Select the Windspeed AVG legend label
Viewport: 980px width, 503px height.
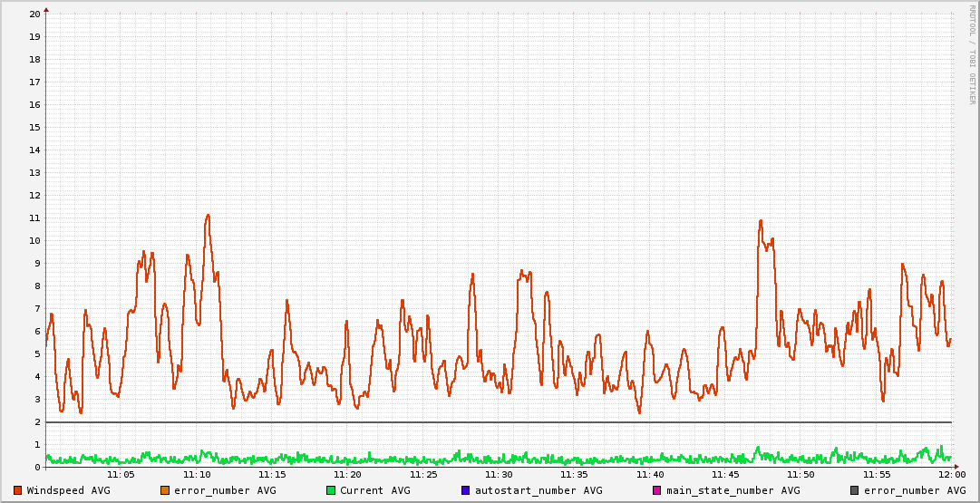coord(69,491)
